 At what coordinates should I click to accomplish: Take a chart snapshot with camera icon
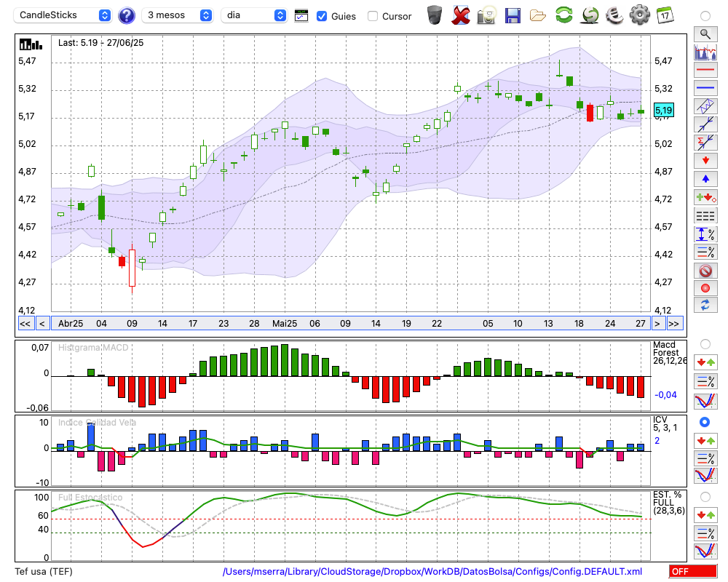[486, 15]
